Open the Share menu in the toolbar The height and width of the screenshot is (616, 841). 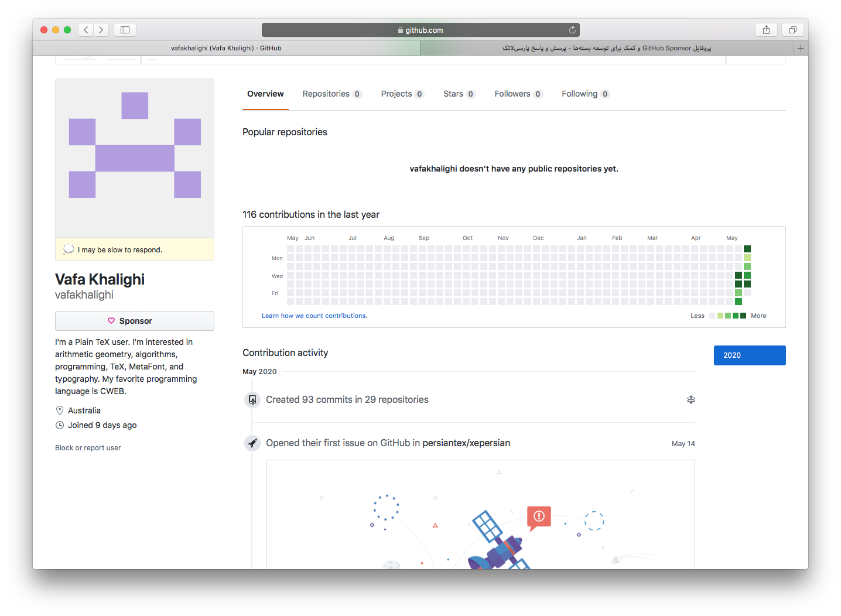[x=766, y=30]
